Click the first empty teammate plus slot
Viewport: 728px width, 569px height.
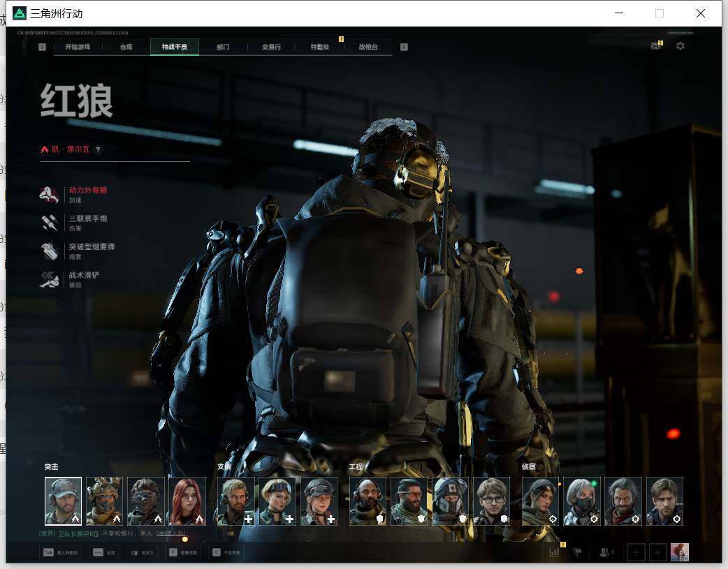pos(636,552)
